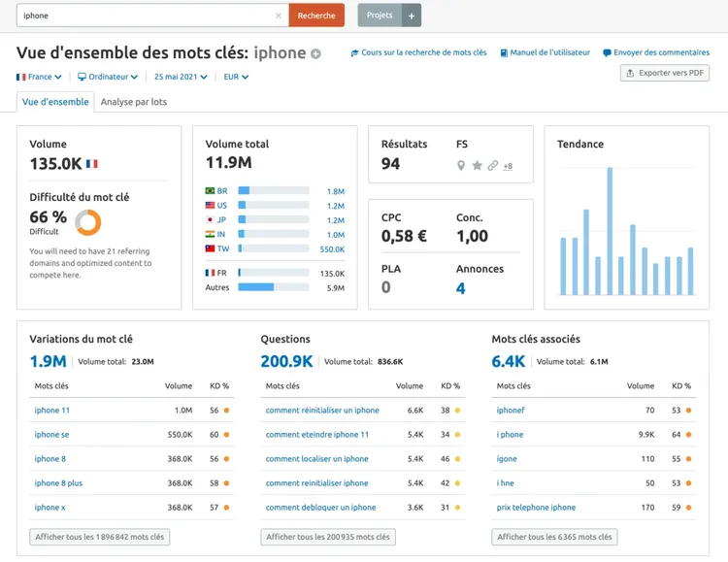728x562 pixels.
Task: Show the +8 additional SERP features
Action: click(x=508, y=166)
